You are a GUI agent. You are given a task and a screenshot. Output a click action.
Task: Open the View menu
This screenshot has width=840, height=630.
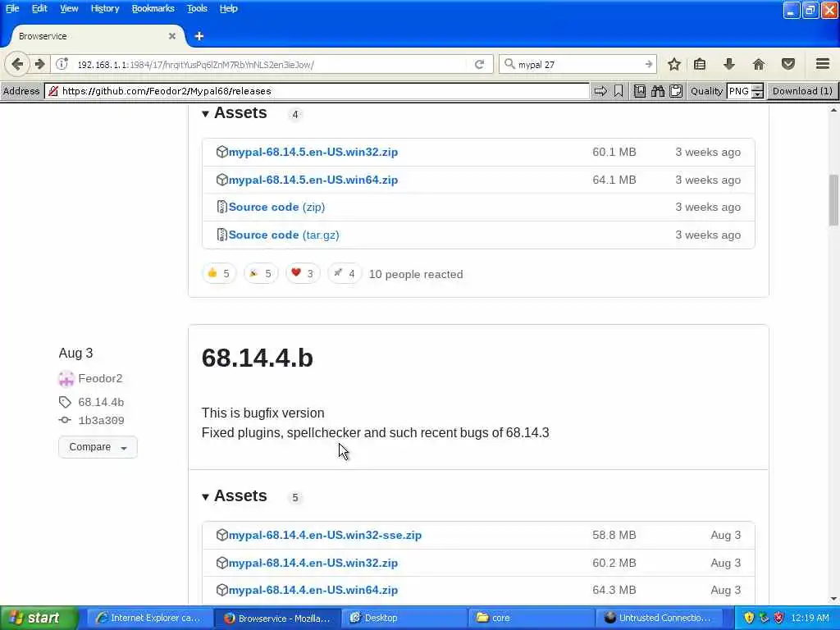[69, 8]
